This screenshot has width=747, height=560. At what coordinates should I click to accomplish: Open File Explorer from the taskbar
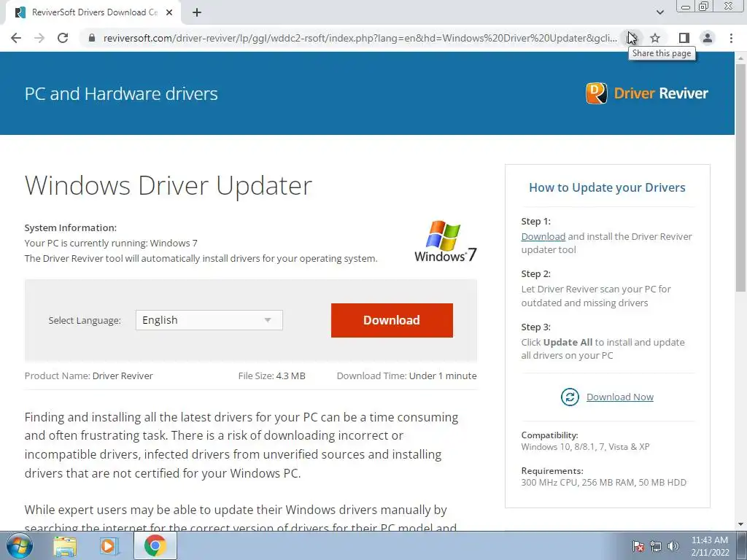click(x=65, y=546)
